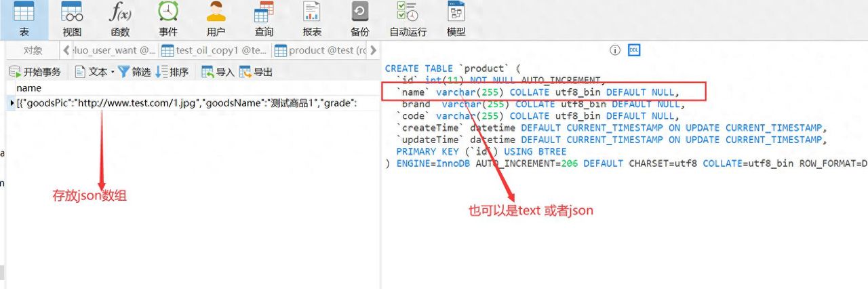Click 开始事务 to begin a transaction
Image resolution: width=868 pixels, height=289 pixels.
tap(35, 72)
